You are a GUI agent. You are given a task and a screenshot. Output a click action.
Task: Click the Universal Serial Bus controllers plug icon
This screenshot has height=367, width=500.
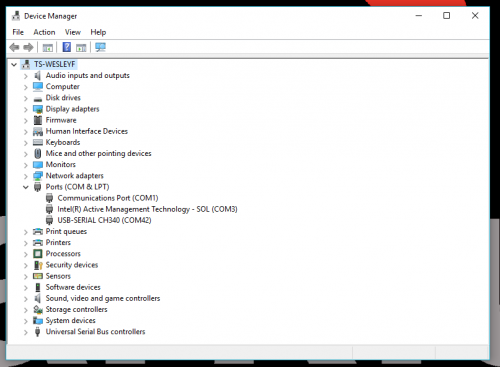pyautogui.click(x=38, y=332)
